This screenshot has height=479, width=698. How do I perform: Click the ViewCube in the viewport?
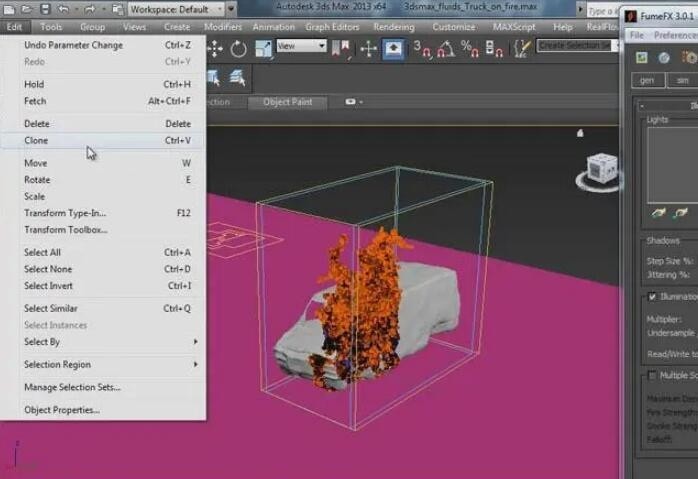[x=603, y=168]
